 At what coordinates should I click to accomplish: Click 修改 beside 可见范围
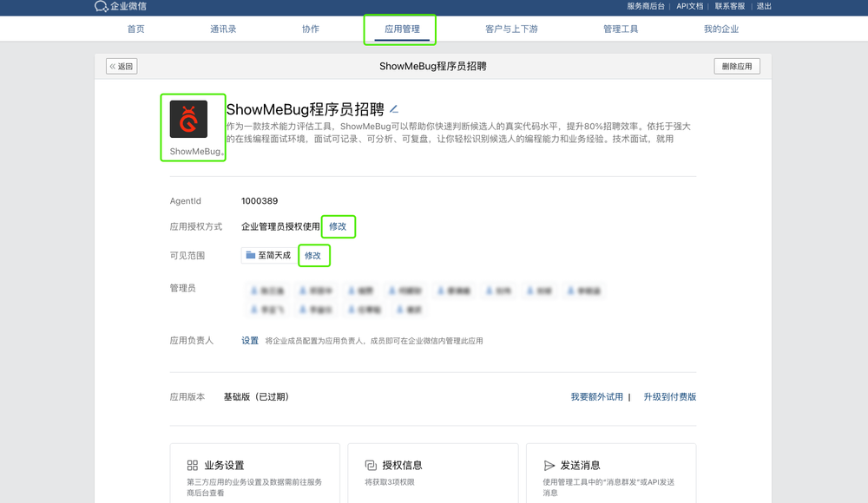(314, 255)
